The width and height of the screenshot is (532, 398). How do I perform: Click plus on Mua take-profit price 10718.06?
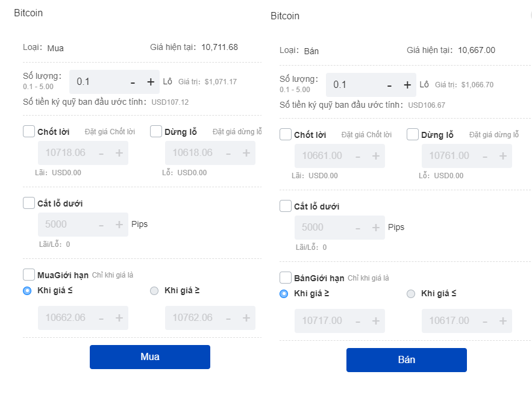119,153
